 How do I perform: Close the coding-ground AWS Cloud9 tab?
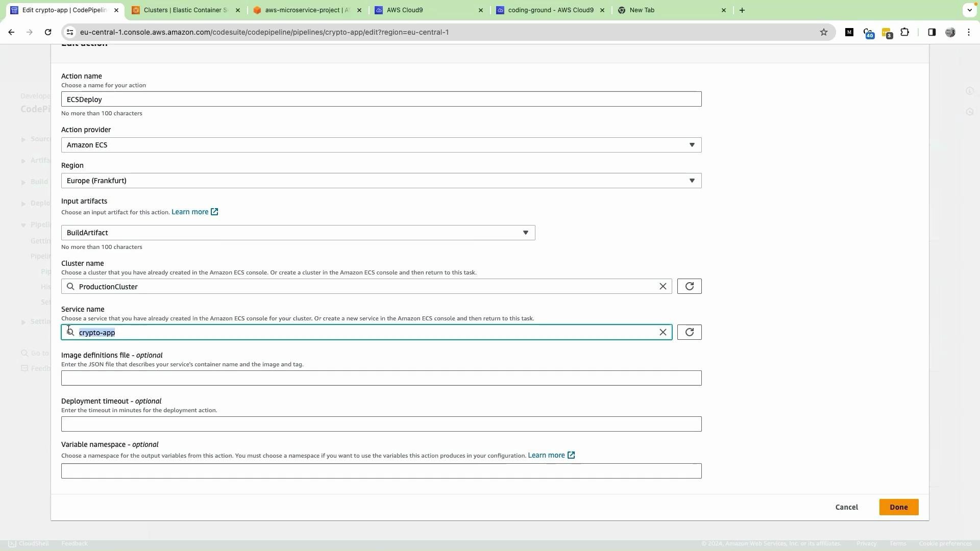[x=602, y=10]
